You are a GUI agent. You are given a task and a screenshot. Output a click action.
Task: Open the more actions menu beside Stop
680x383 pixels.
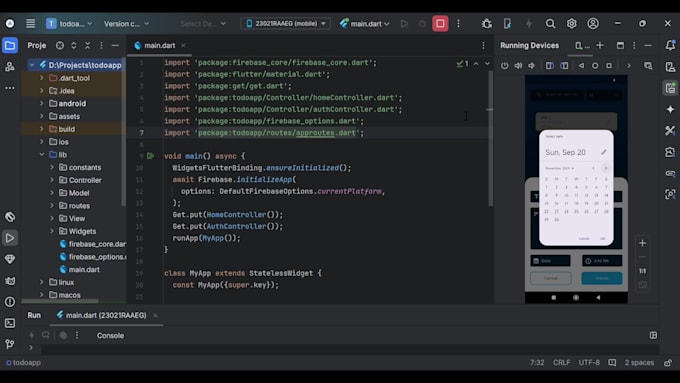458,23
